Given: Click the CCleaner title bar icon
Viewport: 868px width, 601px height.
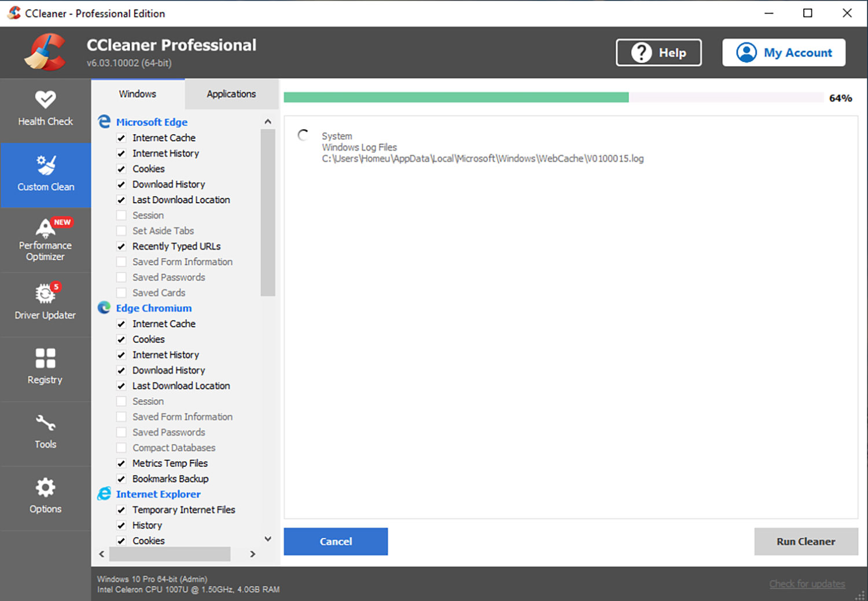Looking at the screenshot, I should pos(14,13).
